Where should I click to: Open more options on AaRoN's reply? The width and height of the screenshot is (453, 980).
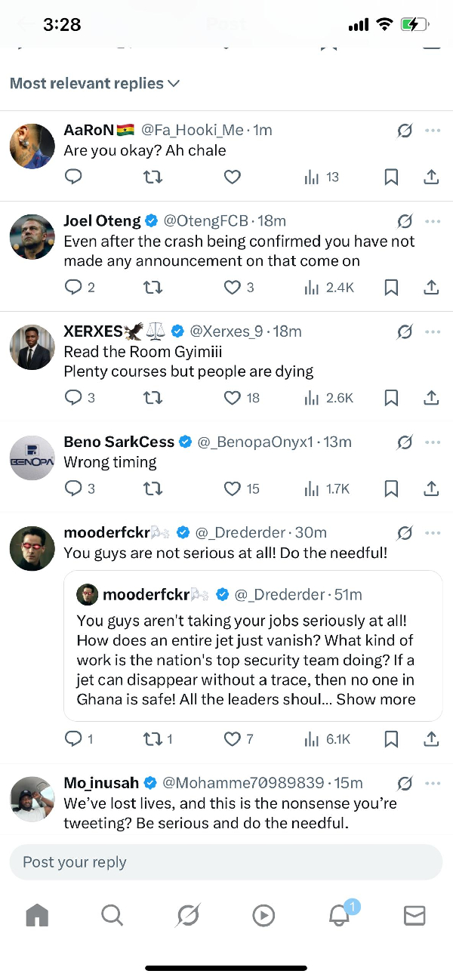[x=433, y=131]
